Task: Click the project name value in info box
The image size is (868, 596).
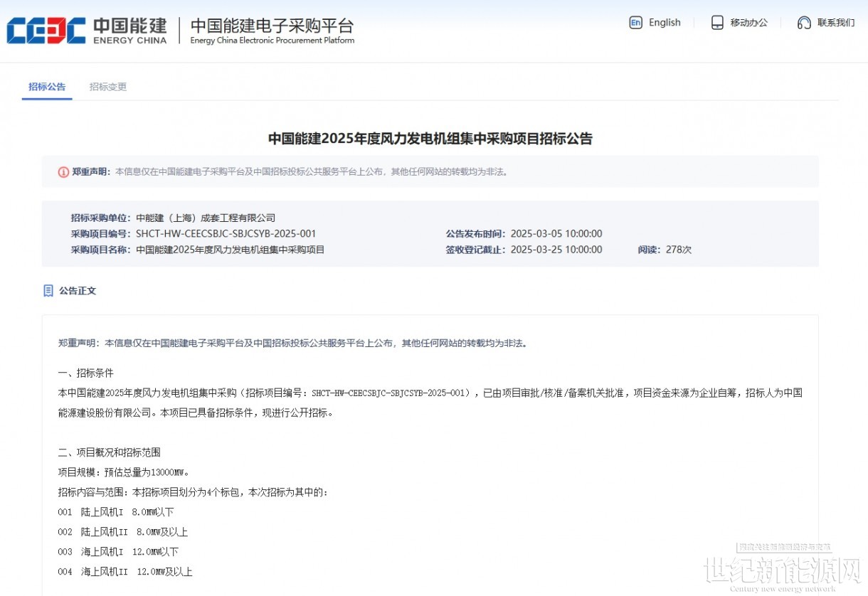Action: point(230,250)
